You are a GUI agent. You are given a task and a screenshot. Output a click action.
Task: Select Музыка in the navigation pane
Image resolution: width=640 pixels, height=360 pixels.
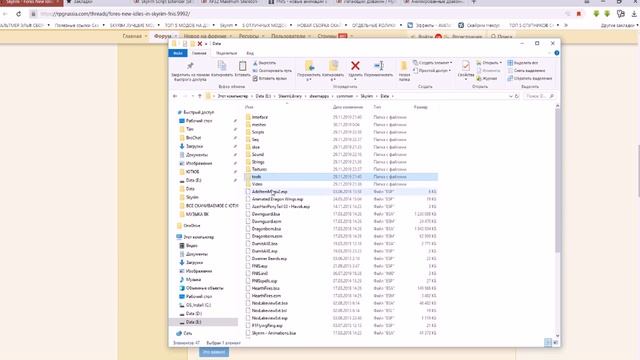tap(193, 280)
